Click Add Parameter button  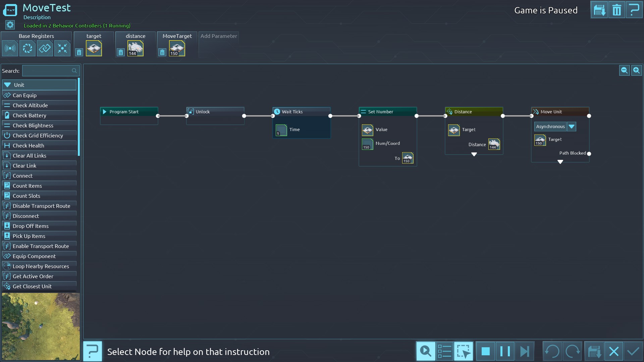pos(219,36)
